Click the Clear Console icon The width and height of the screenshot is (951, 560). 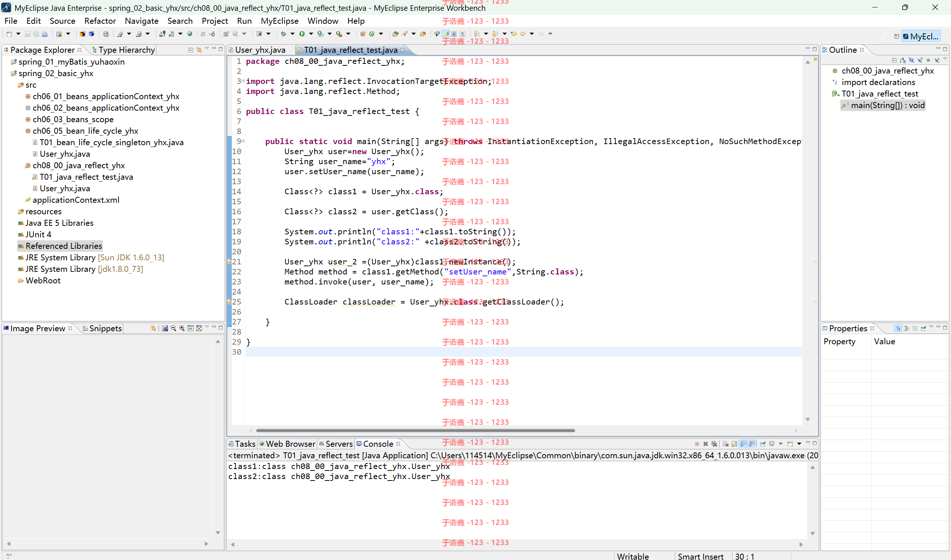[726, 444]
